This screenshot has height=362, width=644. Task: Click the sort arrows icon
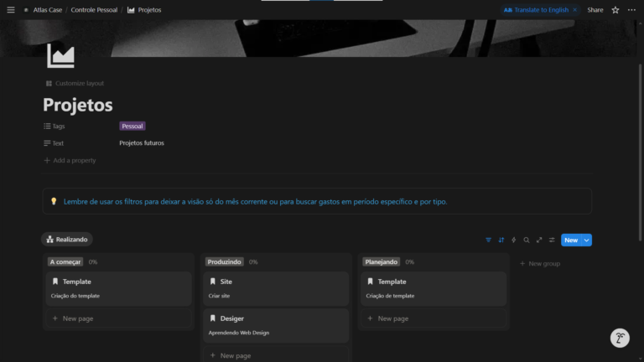(501, 240)
